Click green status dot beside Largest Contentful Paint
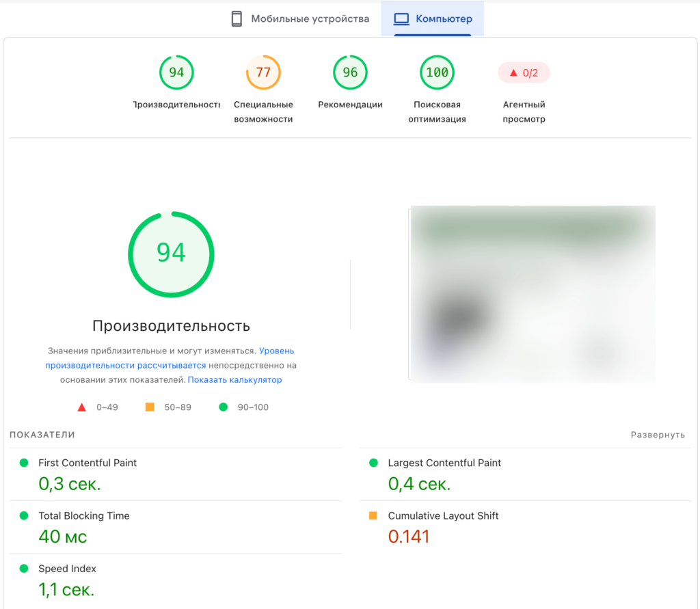The height and width of the screenshot is (609, 700). 374,463
